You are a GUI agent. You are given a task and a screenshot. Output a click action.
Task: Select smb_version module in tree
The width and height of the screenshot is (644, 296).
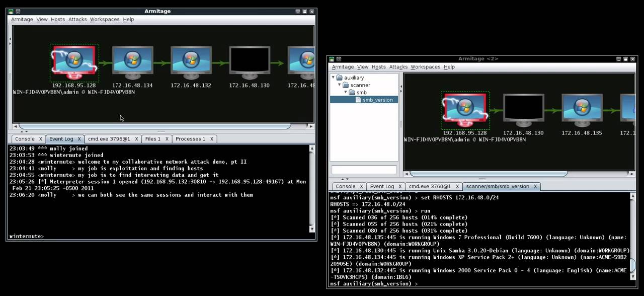(x=377, y=100)
